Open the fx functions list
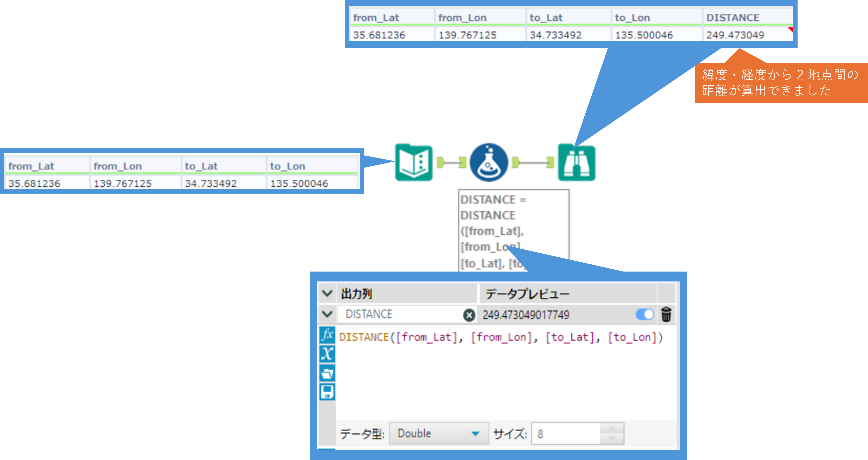This screenshot has width=868, height=460. [327, 335]
